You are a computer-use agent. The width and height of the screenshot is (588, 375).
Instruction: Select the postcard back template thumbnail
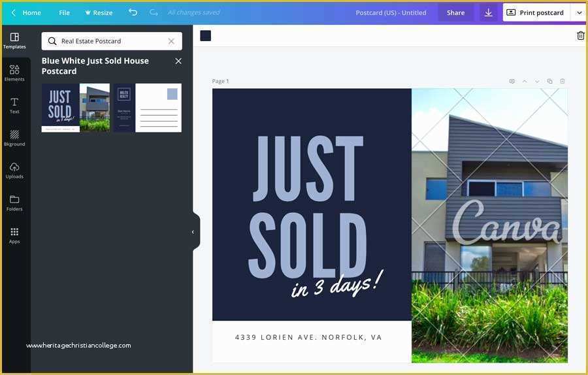[148, 108]
